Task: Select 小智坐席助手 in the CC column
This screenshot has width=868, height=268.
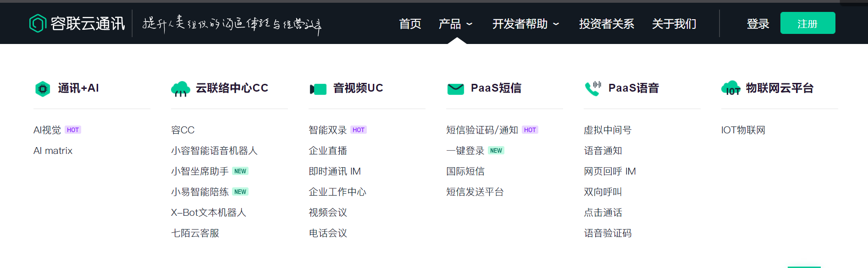Action: click(199, 171)
